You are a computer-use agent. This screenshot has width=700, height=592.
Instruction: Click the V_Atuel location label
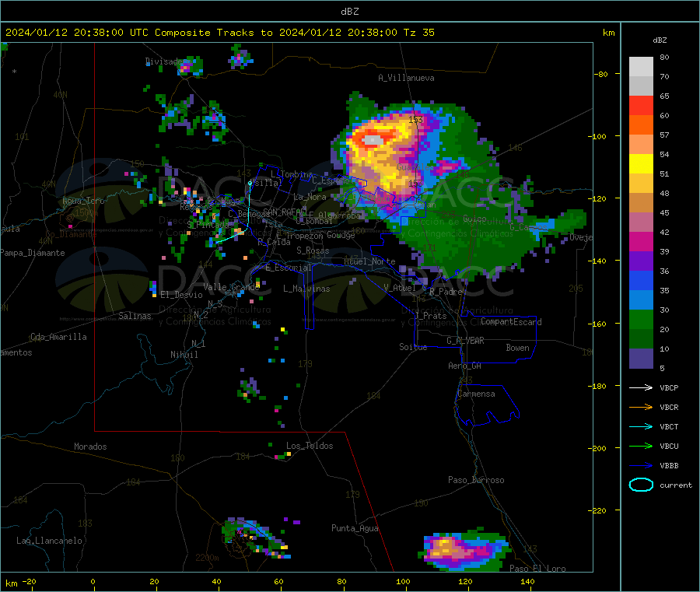[400, 288]
